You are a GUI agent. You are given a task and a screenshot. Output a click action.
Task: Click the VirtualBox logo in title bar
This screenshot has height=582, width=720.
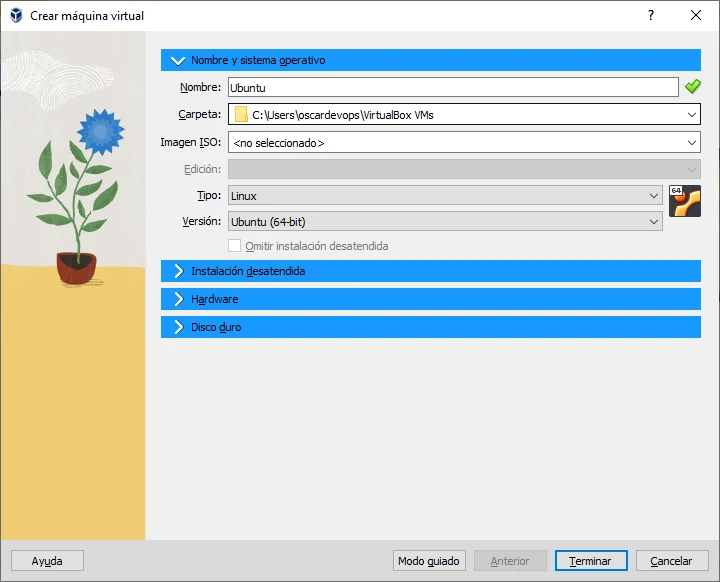point(16,15)
